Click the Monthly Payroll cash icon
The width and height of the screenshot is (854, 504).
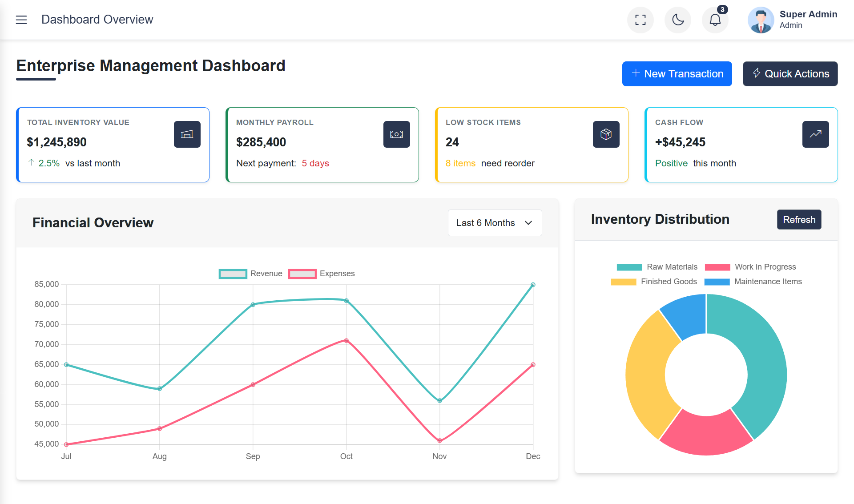(x=396, y=134)
